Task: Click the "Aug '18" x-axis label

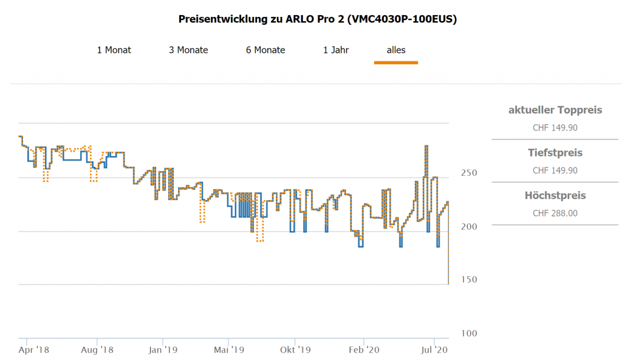Action: 98,349
